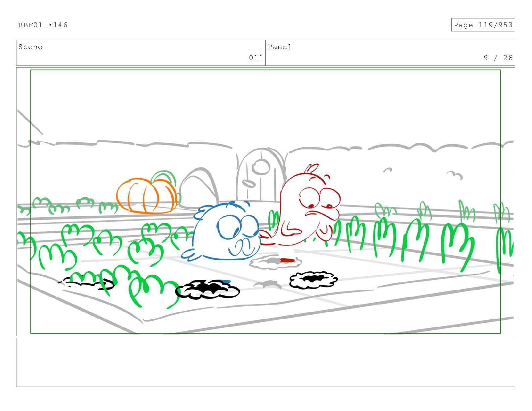
Task: Click the RBF01_E146 document code
Action: (43, 25)
